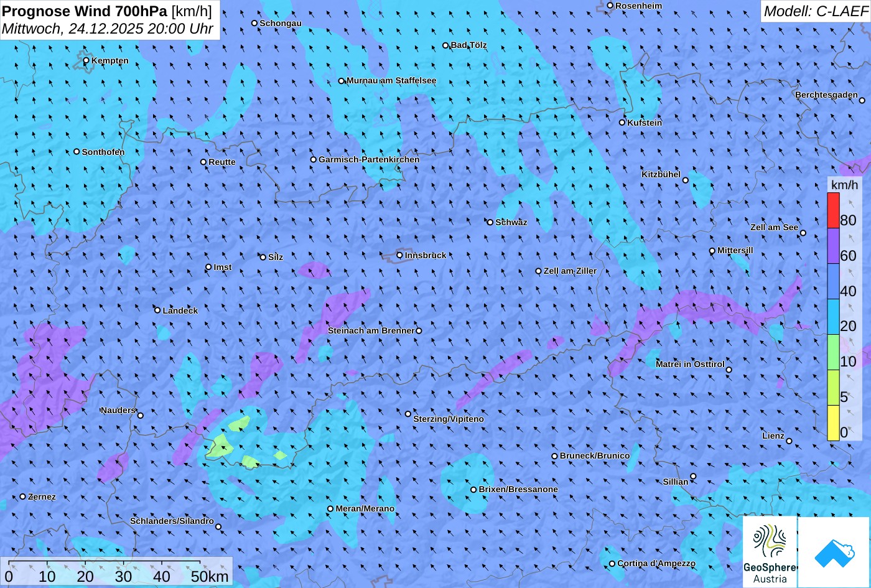Click the Bruneck/Brunico label

click(595, 455)
